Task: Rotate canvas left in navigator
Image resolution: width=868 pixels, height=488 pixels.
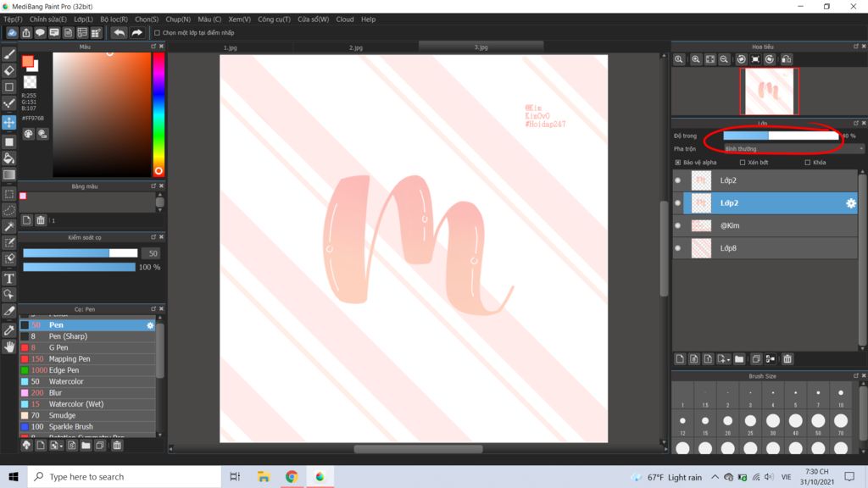Action: click(741, 59)
